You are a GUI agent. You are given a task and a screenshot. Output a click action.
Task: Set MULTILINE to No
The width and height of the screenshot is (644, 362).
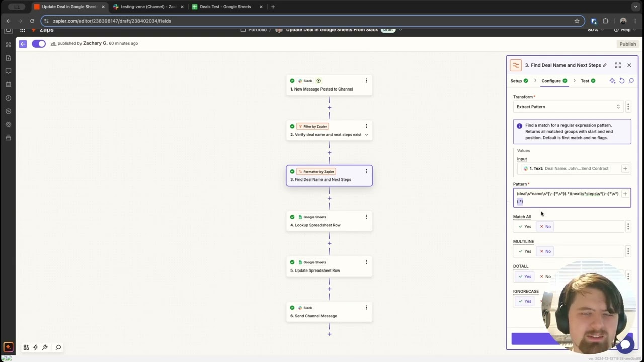click(x=545, y=251)
